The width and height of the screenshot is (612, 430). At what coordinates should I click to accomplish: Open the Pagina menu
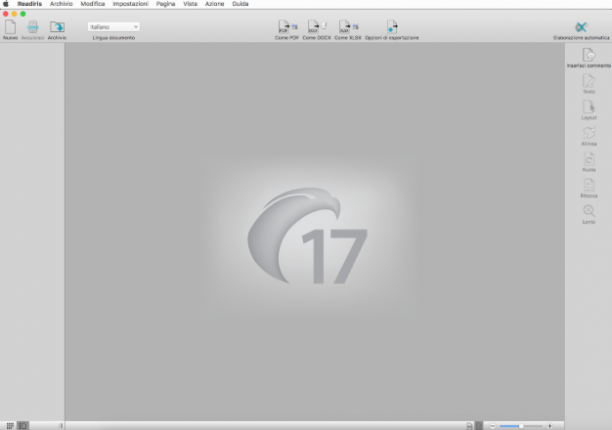(x=165, y=4)
